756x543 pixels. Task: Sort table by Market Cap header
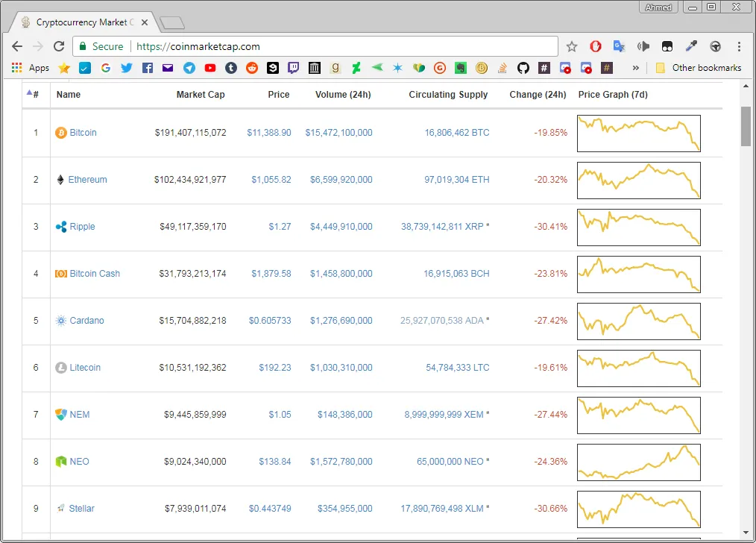tap(201, 95)
